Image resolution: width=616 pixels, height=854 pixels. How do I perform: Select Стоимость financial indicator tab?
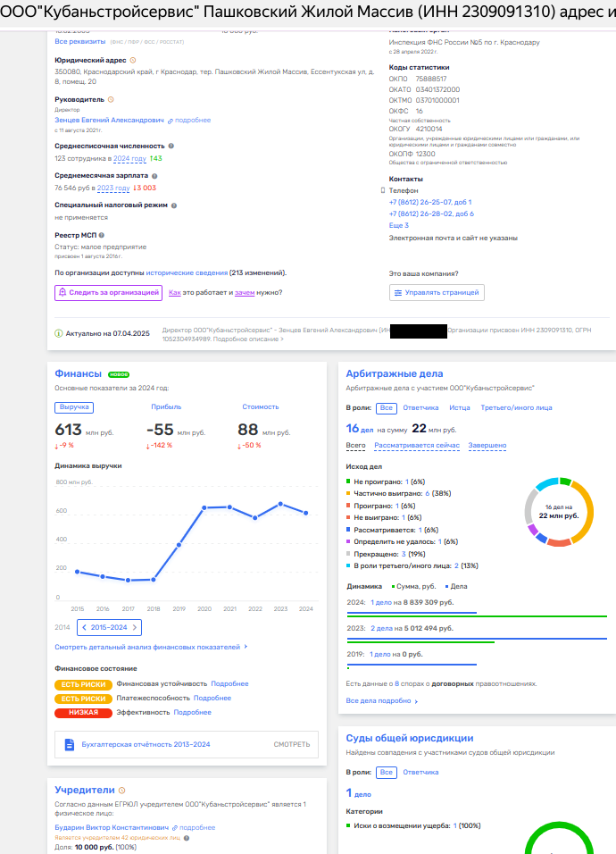click(x=260, y=406)
